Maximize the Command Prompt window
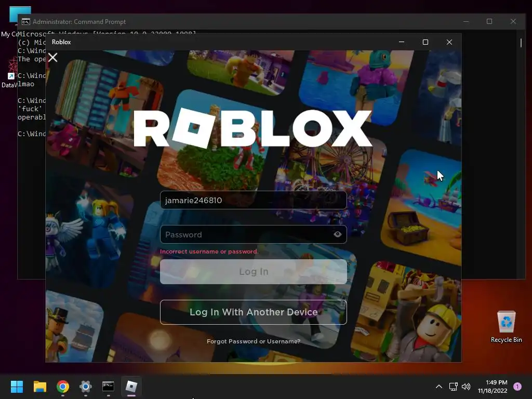The height and width of the screenshot is (399, 532). pyautogui.click(x=489, y=21)
